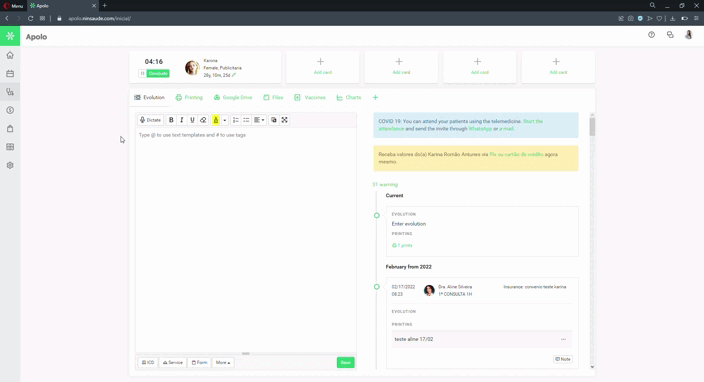Open a new browser tab
The height and width of the screenshot is (382, 704).
point(105,5)
